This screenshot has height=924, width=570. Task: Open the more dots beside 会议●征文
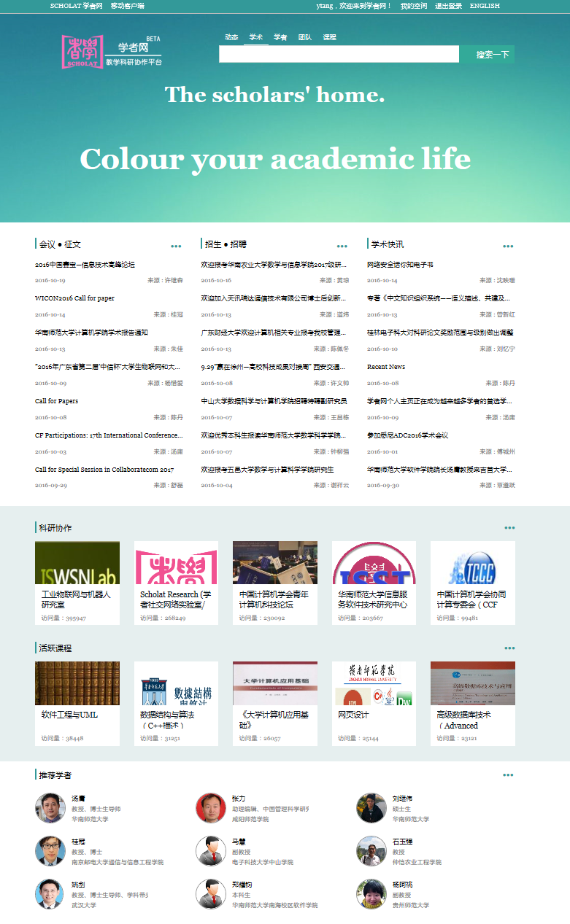pos(176,246)
